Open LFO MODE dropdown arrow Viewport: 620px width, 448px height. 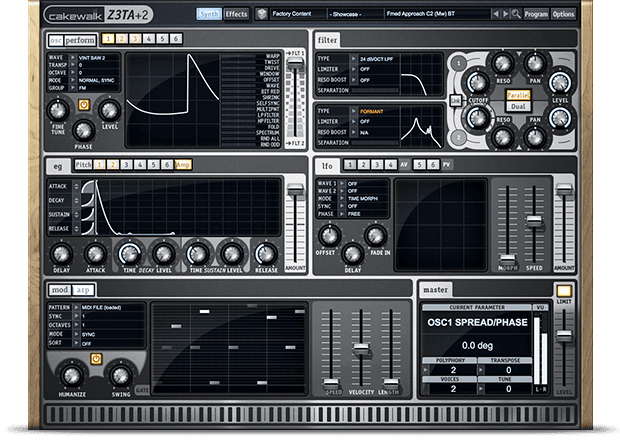click(x=342, y=198)
